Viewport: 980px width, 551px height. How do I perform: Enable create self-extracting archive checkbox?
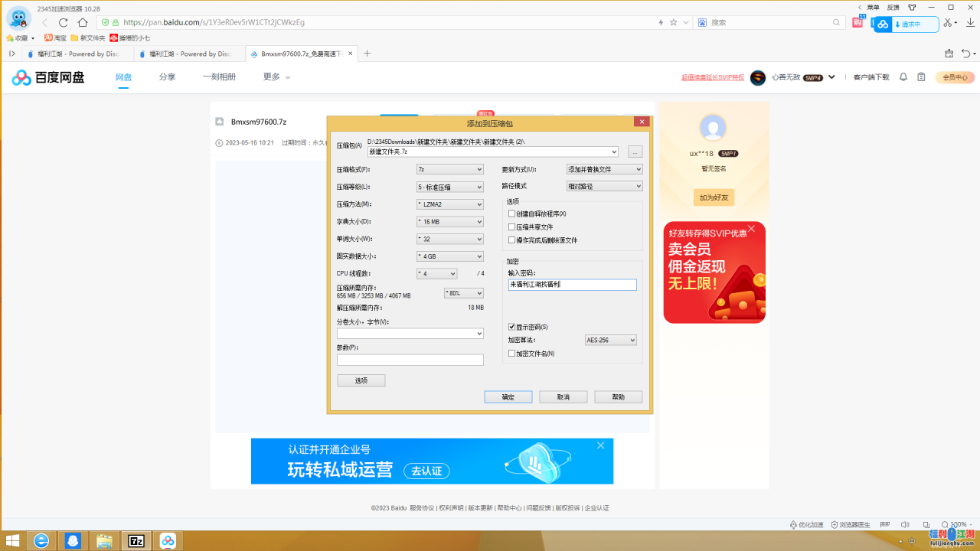click(512, 214)
